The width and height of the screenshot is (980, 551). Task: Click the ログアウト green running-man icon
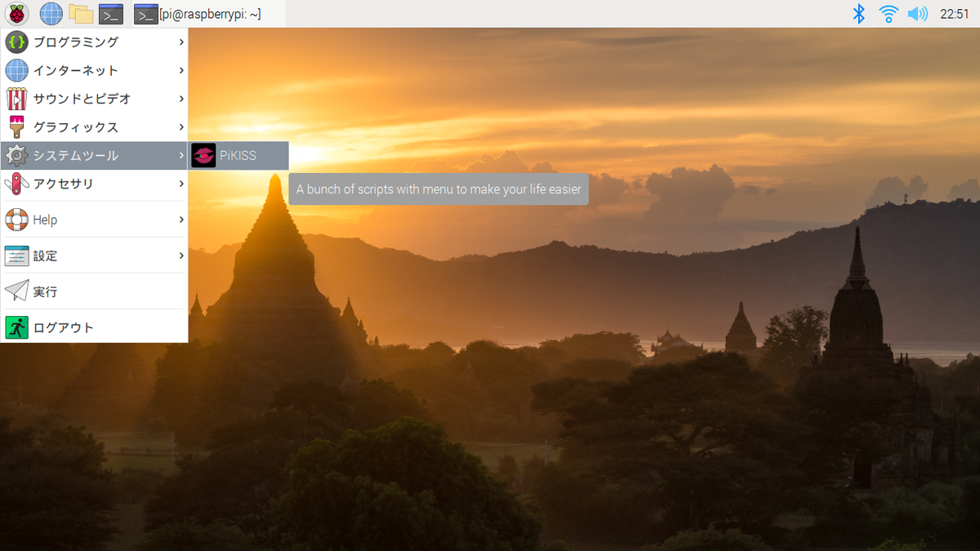point(16,327)
